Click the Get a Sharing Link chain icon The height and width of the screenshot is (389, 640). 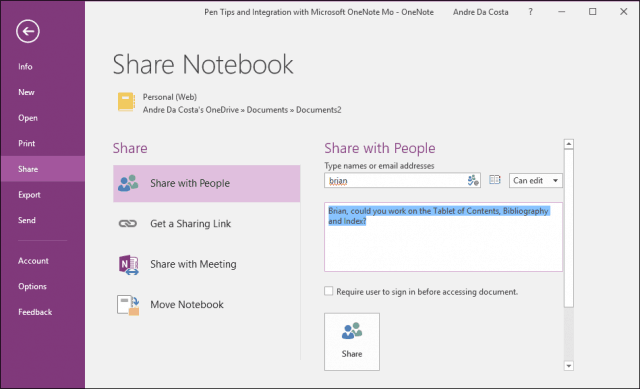[128, 223]
